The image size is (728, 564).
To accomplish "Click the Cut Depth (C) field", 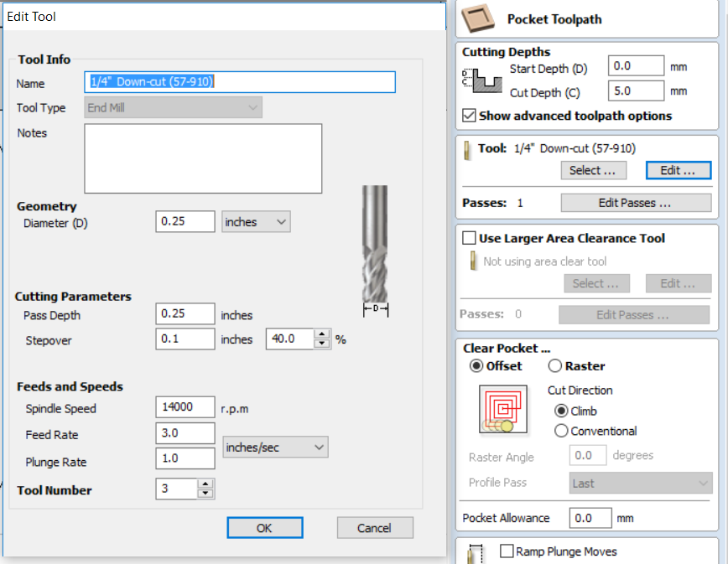I will 636,91.
